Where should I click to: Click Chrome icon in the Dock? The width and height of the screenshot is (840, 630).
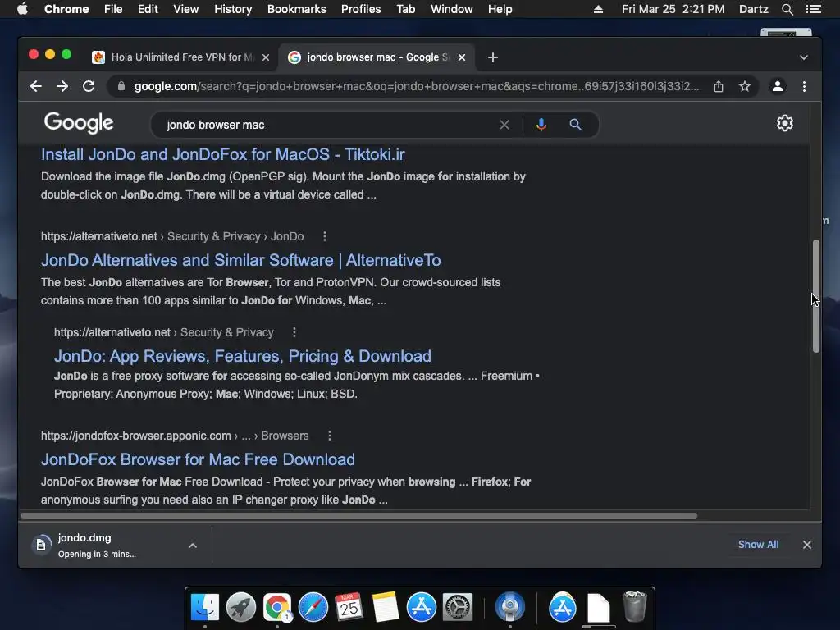pyautogui.click(x=277, y=607)
